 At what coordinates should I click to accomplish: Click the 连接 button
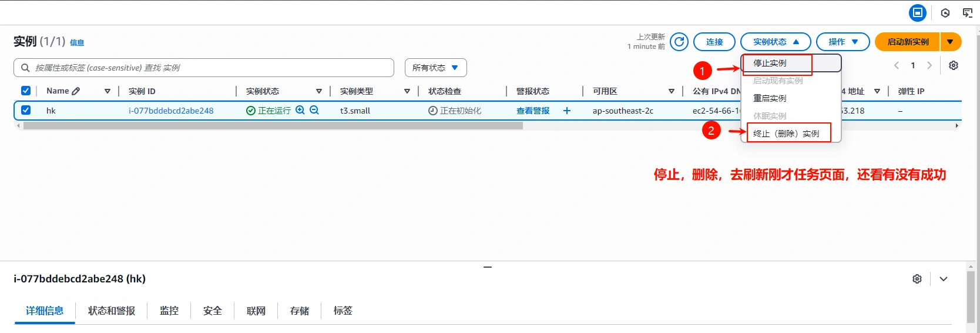tap(714, 42)
